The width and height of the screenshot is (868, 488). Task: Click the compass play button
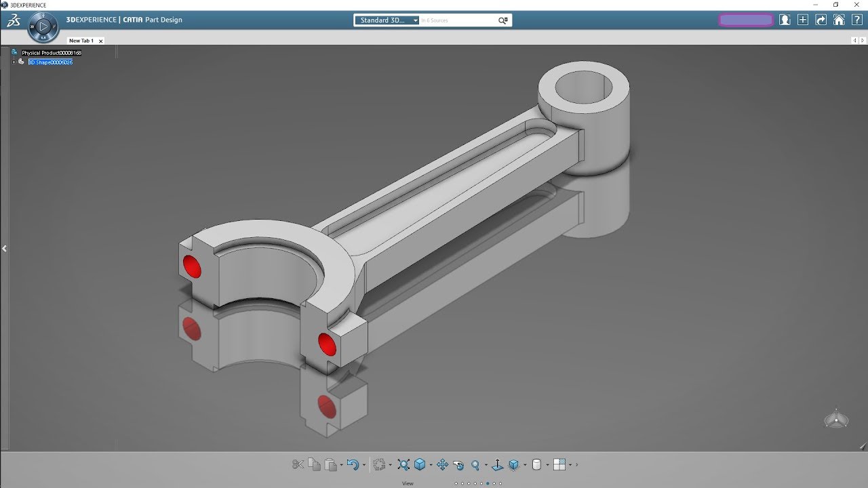43,27
